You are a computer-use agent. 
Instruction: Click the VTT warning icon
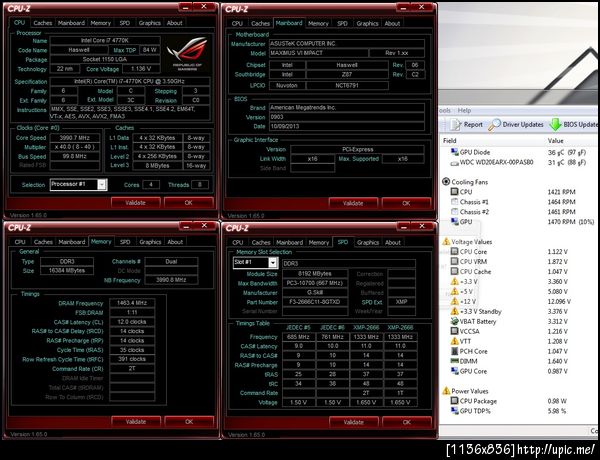point(455,341)
